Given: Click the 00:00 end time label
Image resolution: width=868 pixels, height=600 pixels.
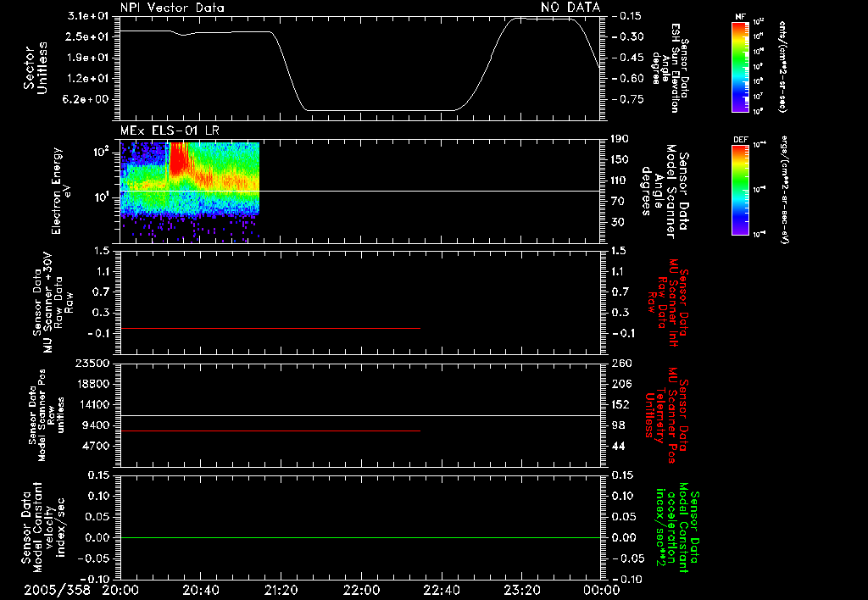Looking at the screenshot, I should point(601,590).
